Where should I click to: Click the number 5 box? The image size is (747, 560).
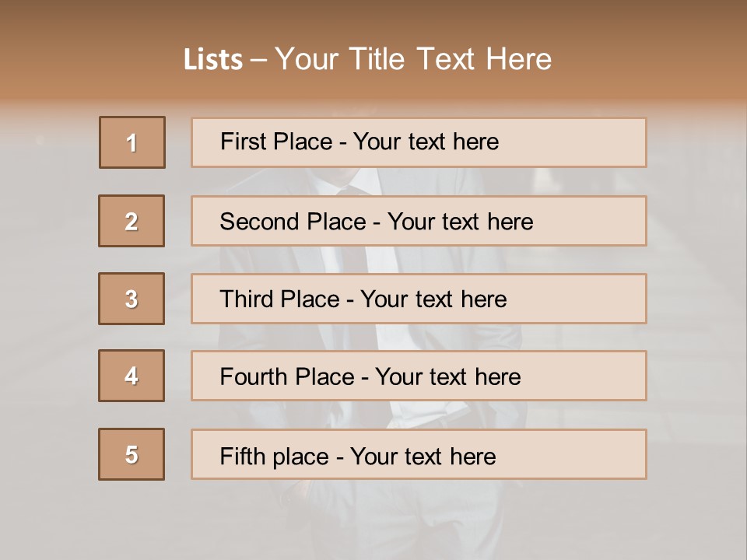[132, 454]
